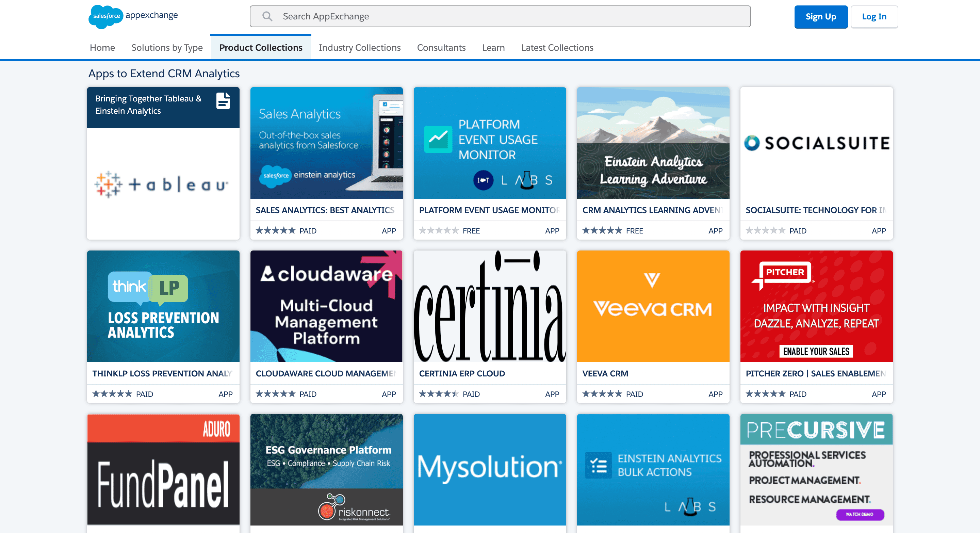980x533 pixels.
Task: Open the Consultants menu item
Action: pyautogui.click(x=441, y=47)
